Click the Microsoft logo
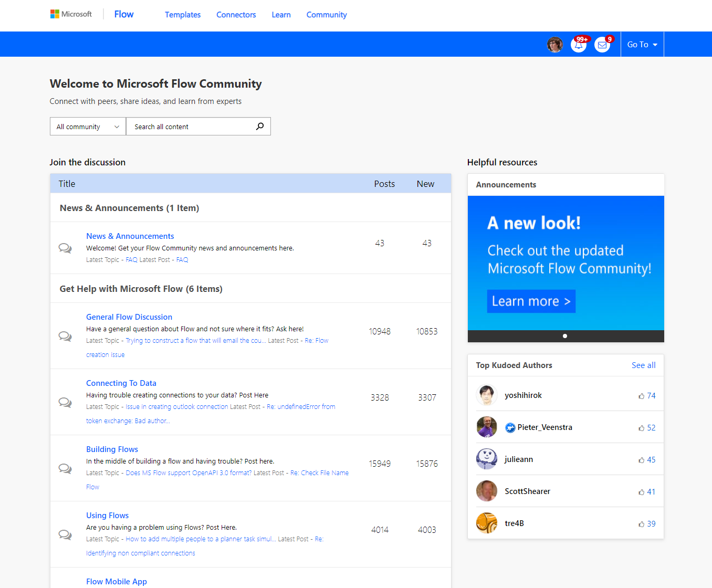This screenshot has height=588, width=712. coord(71,14)
